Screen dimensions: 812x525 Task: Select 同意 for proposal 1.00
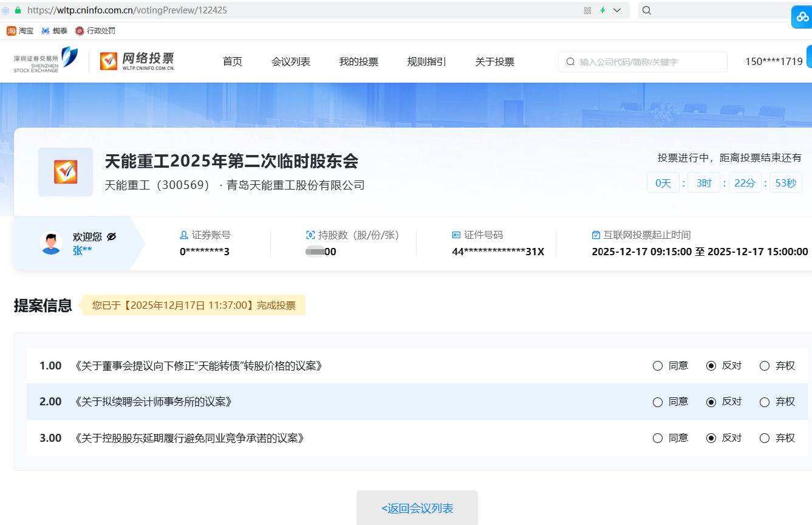click(x=657, y=366)
